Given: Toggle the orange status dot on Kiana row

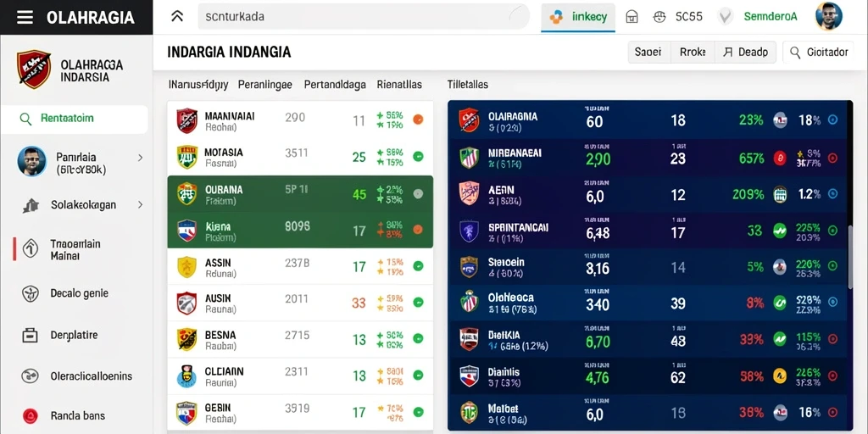Looking at the screenshot, I should [x=419, y=229].
